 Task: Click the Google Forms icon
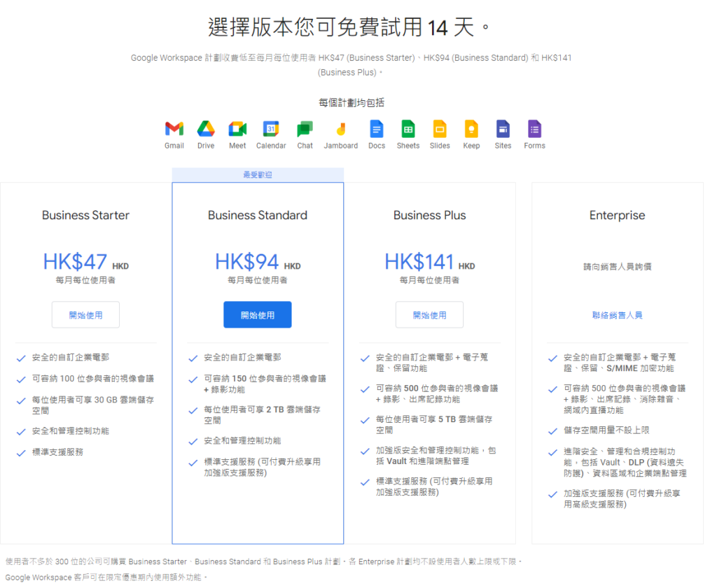click(x=534, y=129)
